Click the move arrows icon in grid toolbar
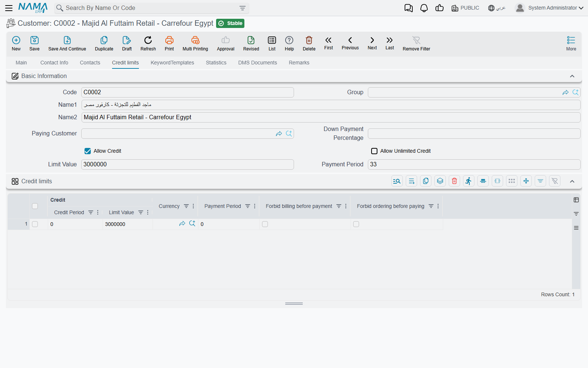This screenshot has width=588, height=368. click(526, 181)
